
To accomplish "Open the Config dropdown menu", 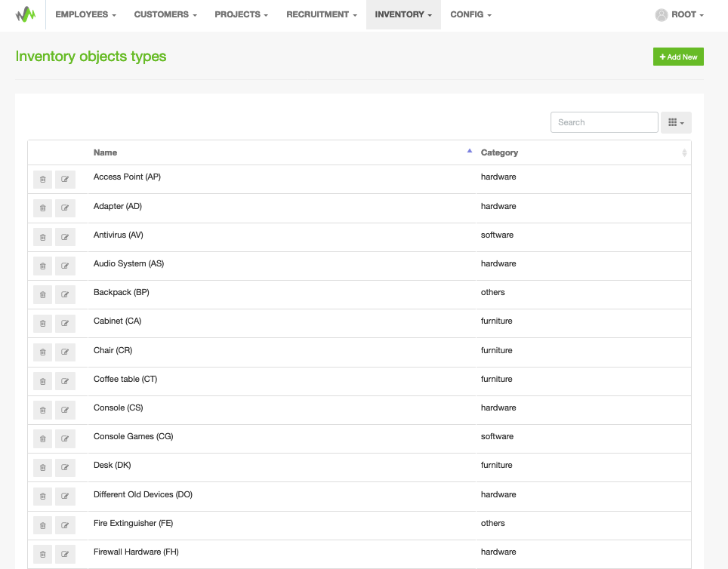I will pyautogui.click(x=470, y=14).
